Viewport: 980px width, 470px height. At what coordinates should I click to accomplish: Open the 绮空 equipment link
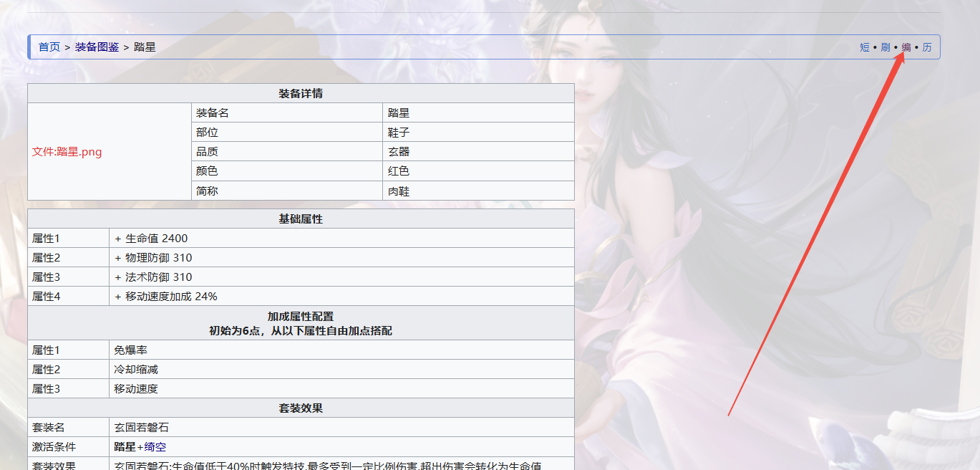pyautogui.click(x=155, y=447)
